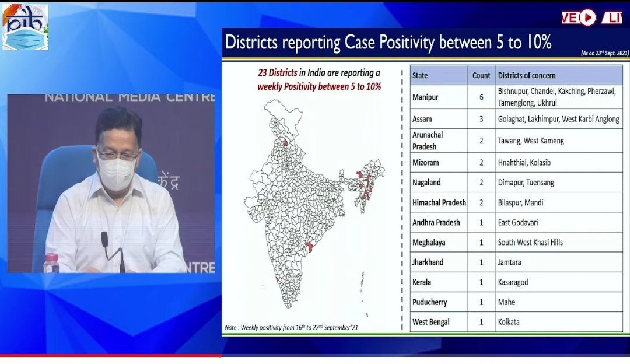Viewport: 630px width, 364px height.
Task: Click the weekly positivity note below map
Action: 292,328
